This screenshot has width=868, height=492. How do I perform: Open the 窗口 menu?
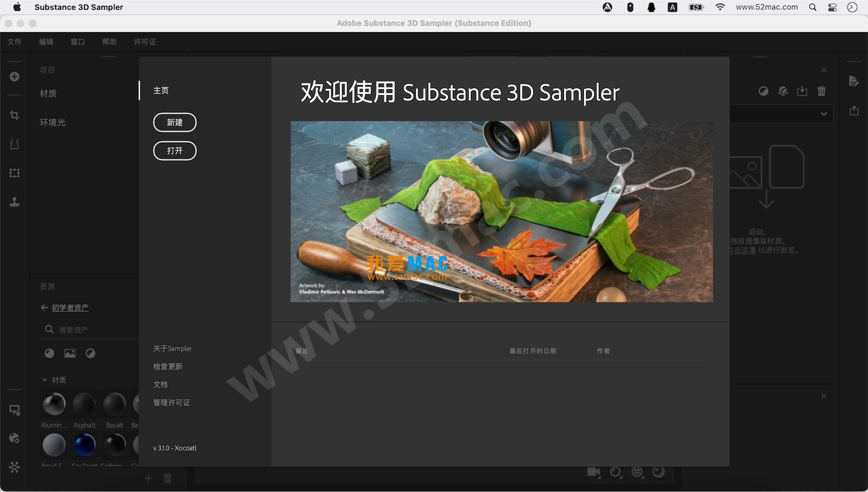[78, 42]
